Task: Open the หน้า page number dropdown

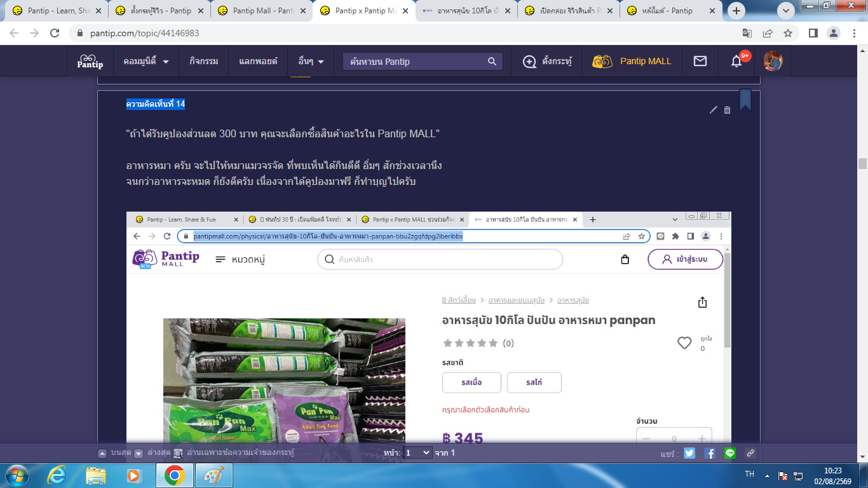Action: pyautogui.click(x=417, y=453)
